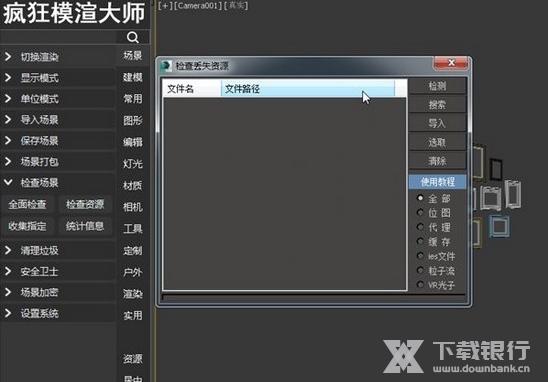
Task: Select the ies文件 radio option
Action: pyautogui.click(x=436, y=257)
